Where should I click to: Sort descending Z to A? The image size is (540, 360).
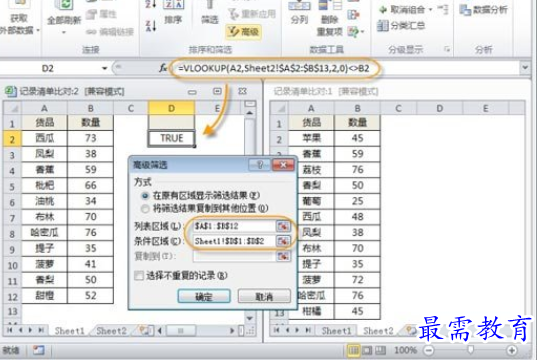point(150,26)
